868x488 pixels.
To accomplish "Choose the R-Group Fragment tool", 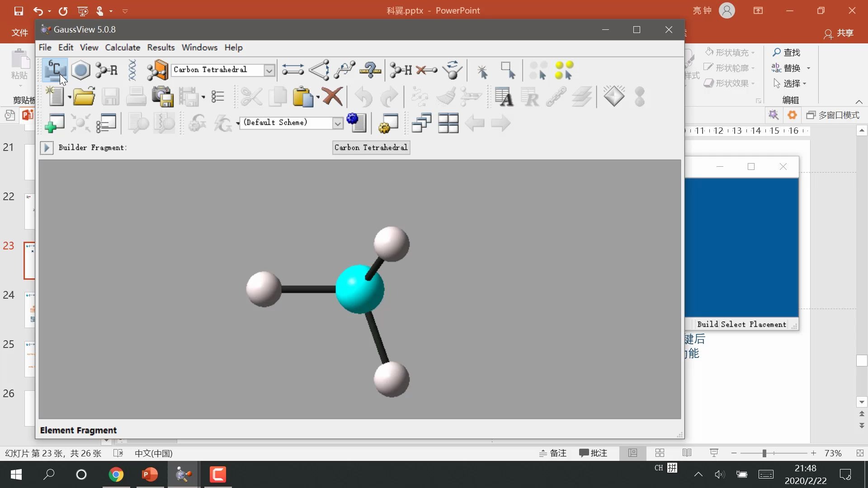I will [x=107, y=70].
